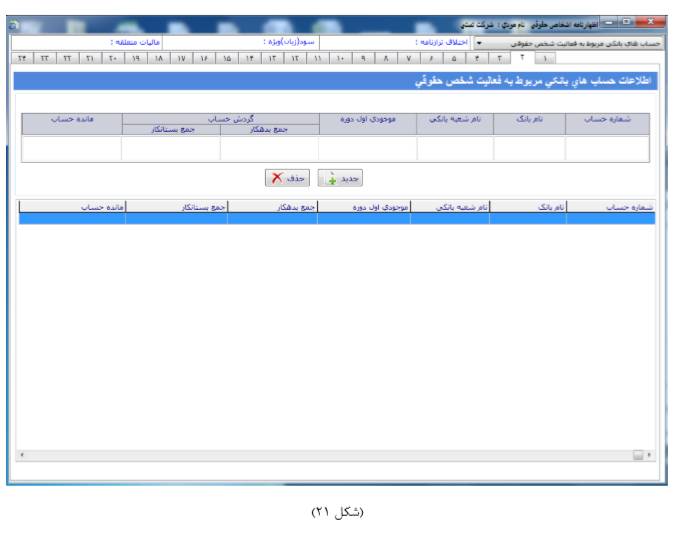Switch to tab number ۳
This screenshot has height=544, width=677.
(x=500, y=58)
